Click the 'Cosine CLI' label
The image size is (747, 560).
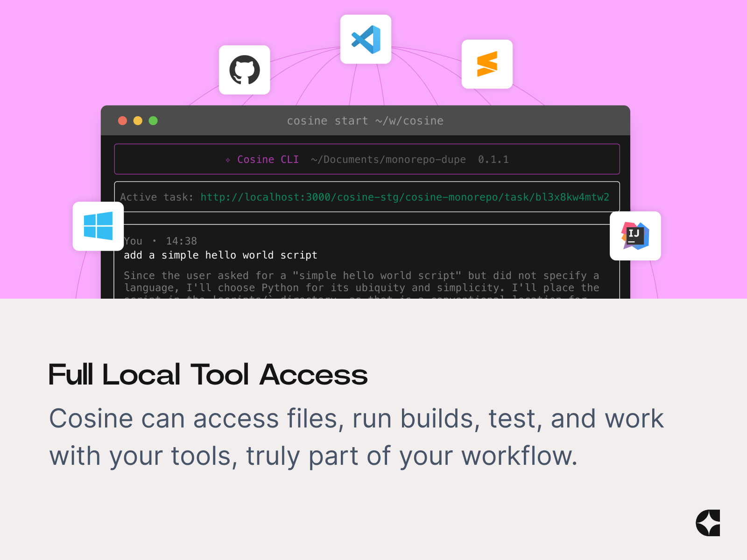268,159
